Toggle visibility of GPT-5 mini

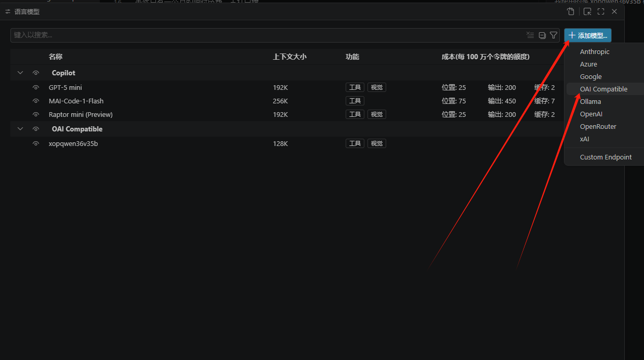[x=36, y=88]
